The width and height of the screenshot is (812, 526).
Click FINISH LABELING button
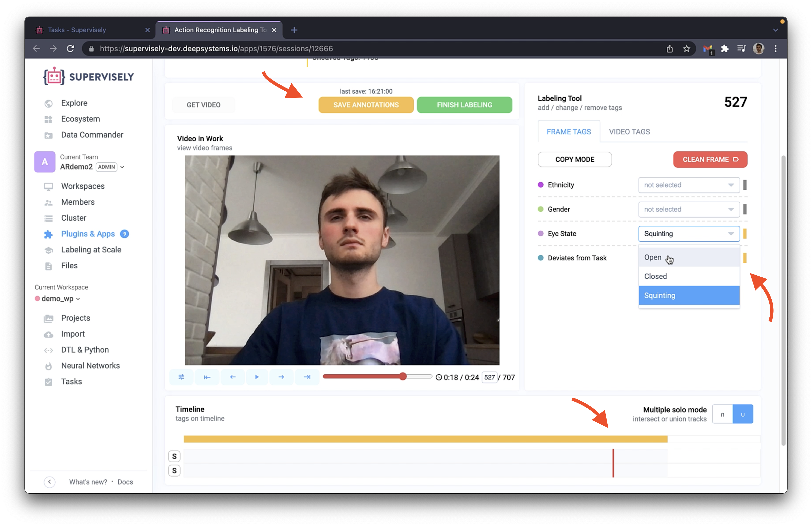(x=464, y=105)
